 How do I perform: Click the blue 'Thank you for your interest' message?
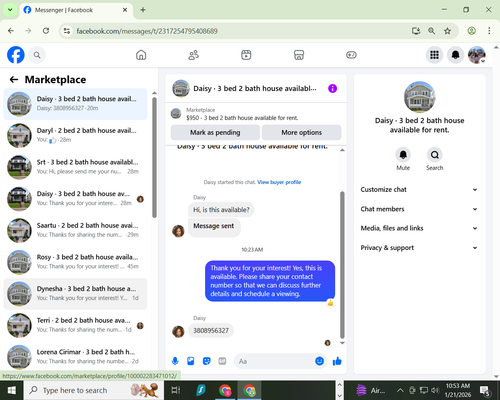270,281
